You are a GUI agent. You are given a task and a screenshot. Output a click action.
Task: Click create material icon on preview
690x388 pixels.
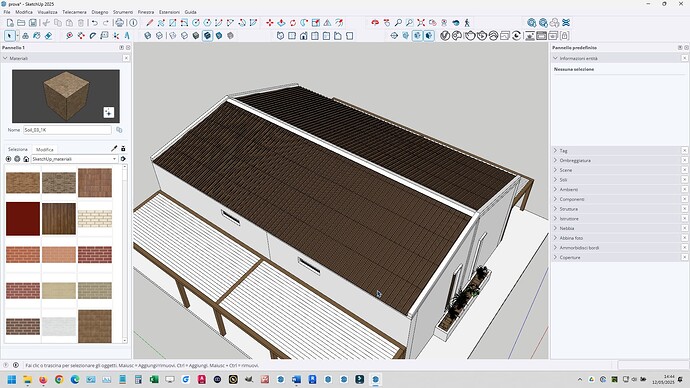click(x=108, y=112)
